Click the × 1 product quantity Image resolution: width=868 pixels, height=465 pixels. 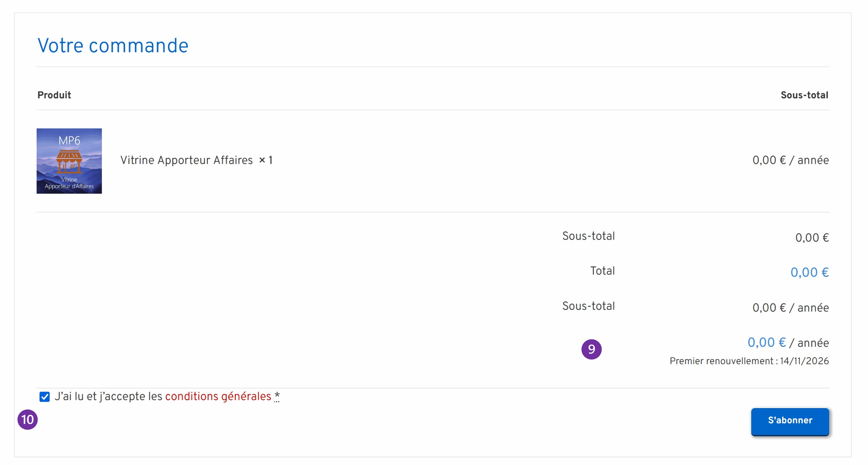click(266, 160)
